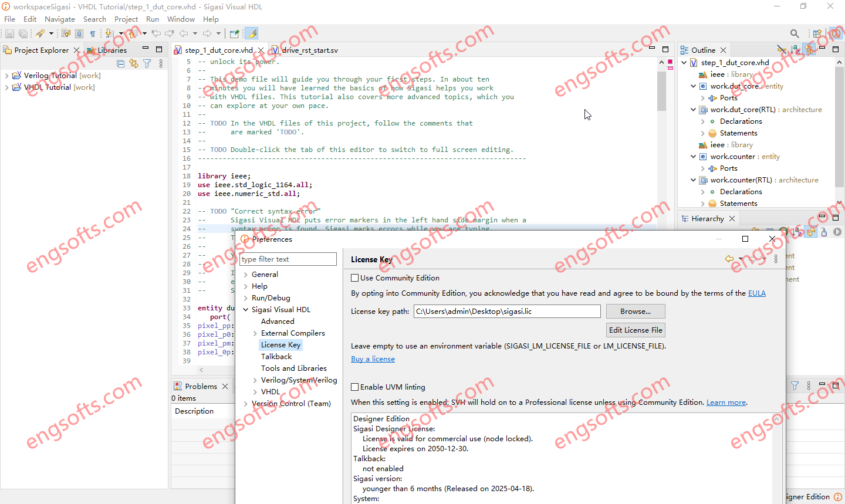Sort Outline alphabetically

[795, 49]
